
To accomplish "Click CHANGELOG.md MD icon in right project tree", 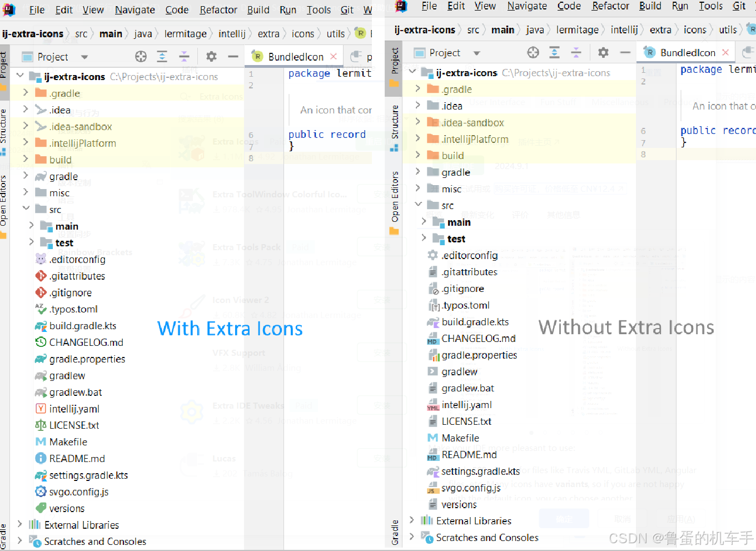I will (x=433, y=339).
